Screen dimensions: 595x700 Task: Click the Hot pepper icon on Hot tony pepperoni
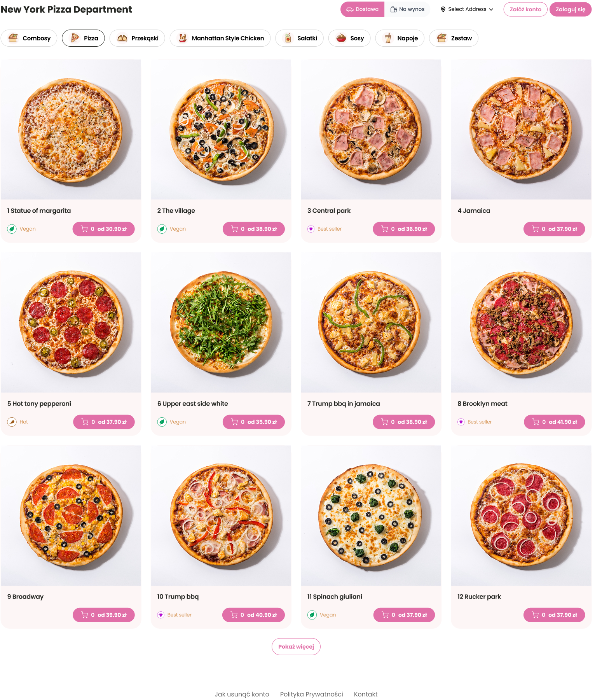[12, 422]
